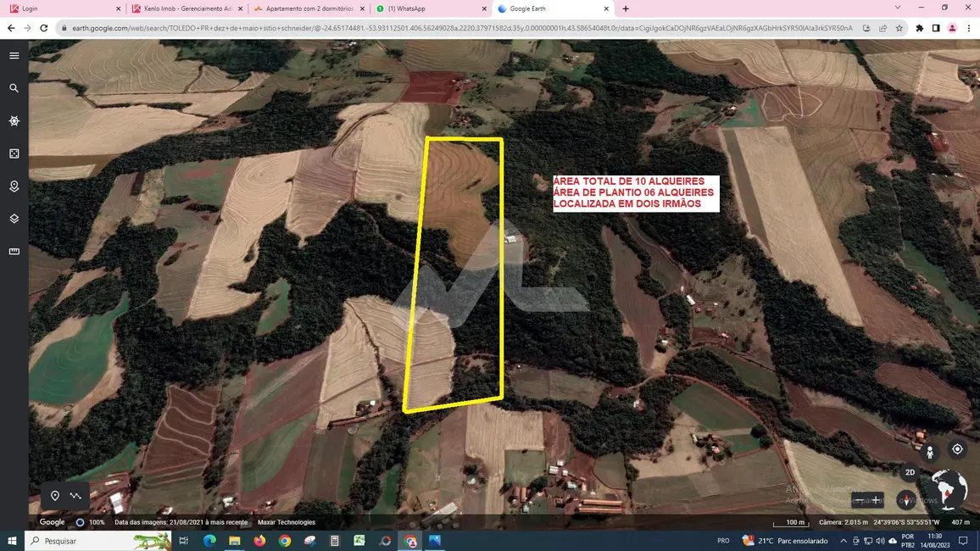Zoom in with the plus button
Viewport: 980px width, 551px height.
(x=876, y=499)
